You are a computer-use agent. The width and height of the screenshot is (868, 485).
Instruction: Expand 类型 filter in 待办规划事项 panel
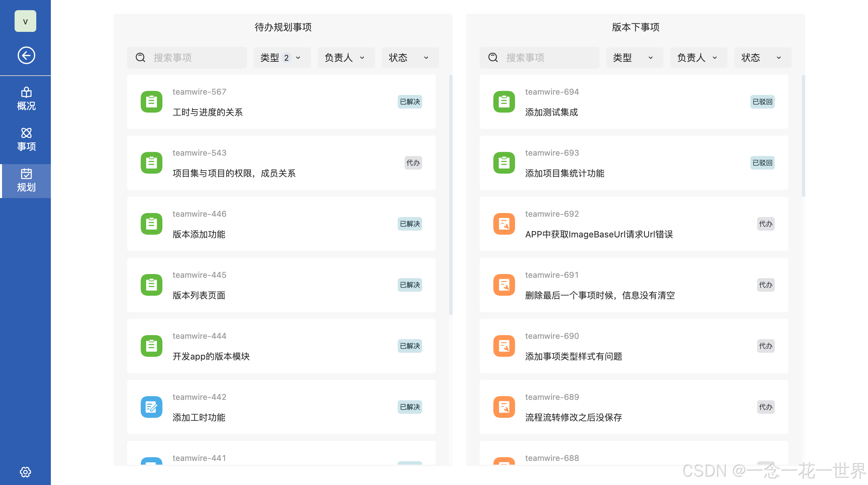pyautogui.click(x=282, y=58)
